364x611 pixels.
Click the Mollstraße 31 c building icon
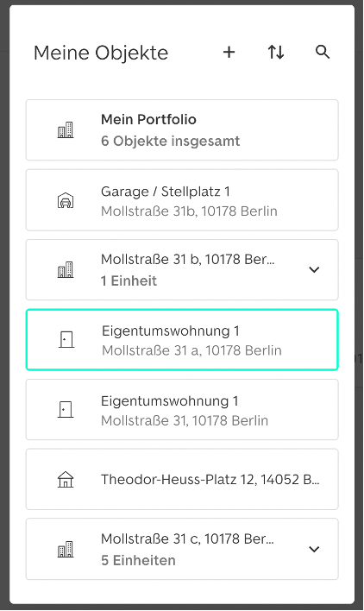(x=66, y=549)
